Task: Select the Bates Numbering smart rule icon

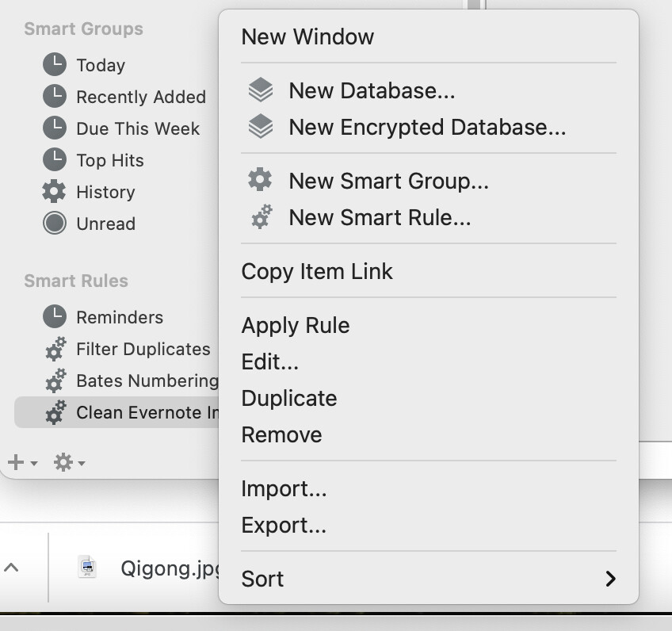Action: 54,381
